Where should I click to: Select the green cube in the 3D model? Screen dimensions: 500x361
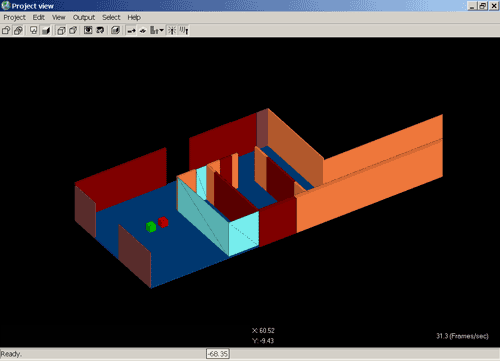(151, 227)
